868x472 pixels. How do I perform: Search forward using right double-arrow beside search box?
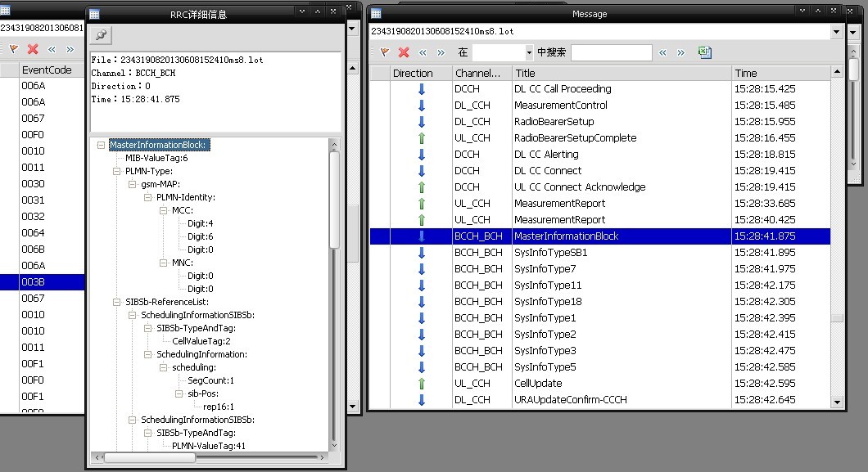[681, 53]
